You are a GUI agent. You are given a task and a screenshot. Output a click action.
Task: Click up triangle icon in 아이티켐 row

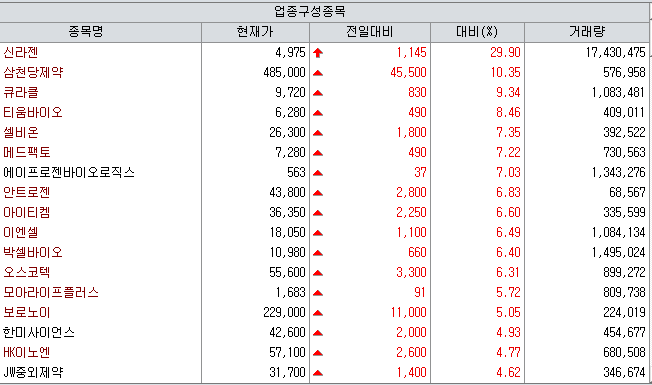pos(318,213)
